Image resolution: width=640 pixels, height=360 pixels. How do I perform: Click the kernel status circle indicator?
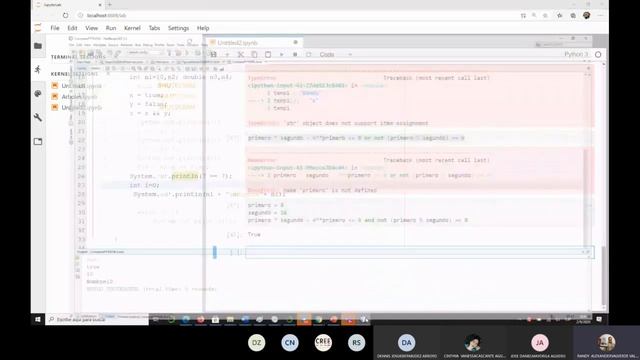pos(598,54)
